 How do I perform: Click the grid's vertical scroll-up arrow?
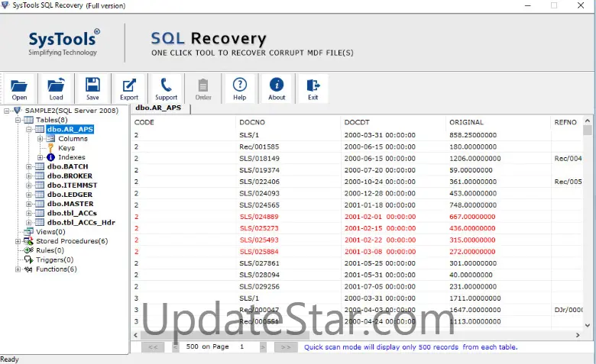[x=588, y=121]
